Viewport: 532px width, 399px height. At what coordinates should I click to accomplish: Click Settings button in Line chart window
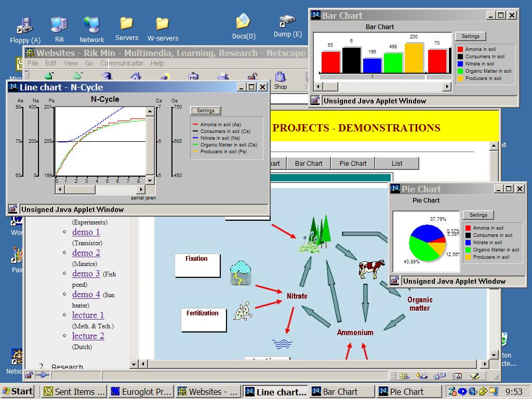coord(206,110)
